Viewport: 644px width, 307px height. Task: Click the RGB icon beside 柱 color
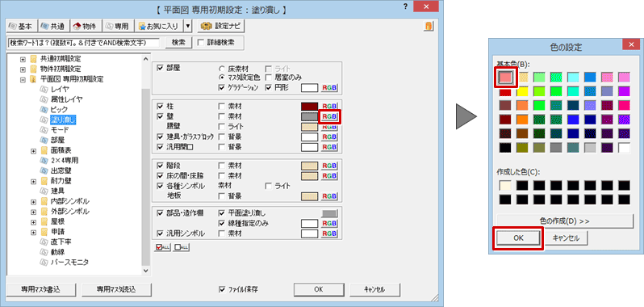[329, 107]
